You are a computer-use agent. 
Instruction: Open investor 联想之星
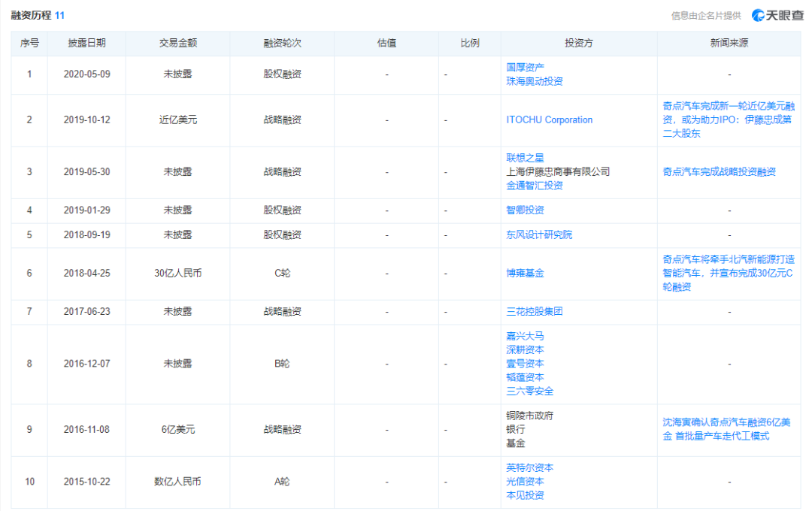[x=525, y=158]
